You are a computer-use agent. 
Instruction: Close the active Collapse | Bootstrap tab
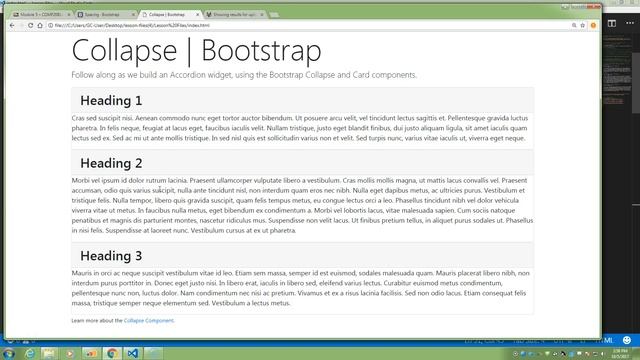click(198, 15)
